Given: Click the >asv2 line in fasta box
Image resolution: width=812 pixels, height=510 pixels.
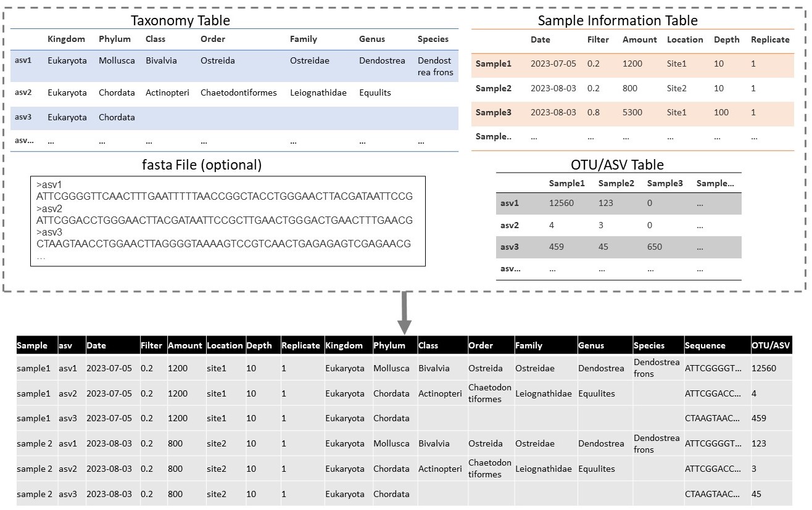Looking at the screenshot, I should (x=50, y=208).
